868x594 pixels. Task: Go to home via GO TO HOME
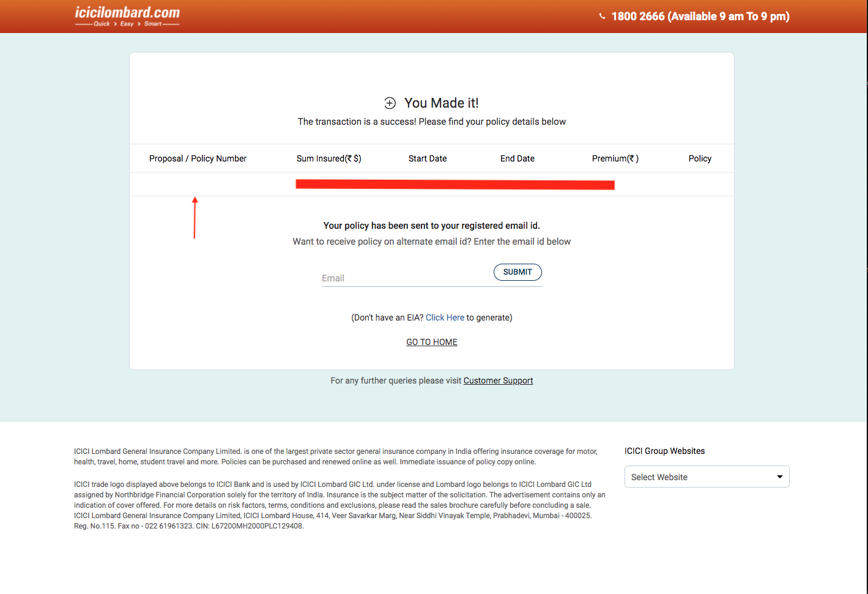[x=432, y=342]
